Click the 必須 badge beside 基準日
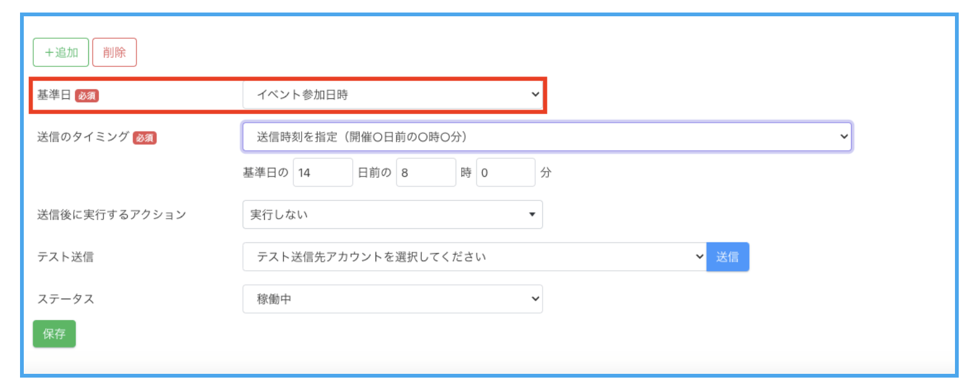Viewport: 980px width, 392px height. [87, 96]
